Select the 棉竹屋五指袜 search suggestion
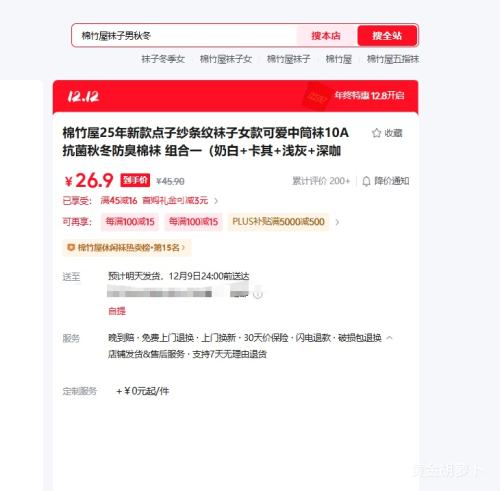Viewport: 500px width, 491px height. [x=393, y=59]
